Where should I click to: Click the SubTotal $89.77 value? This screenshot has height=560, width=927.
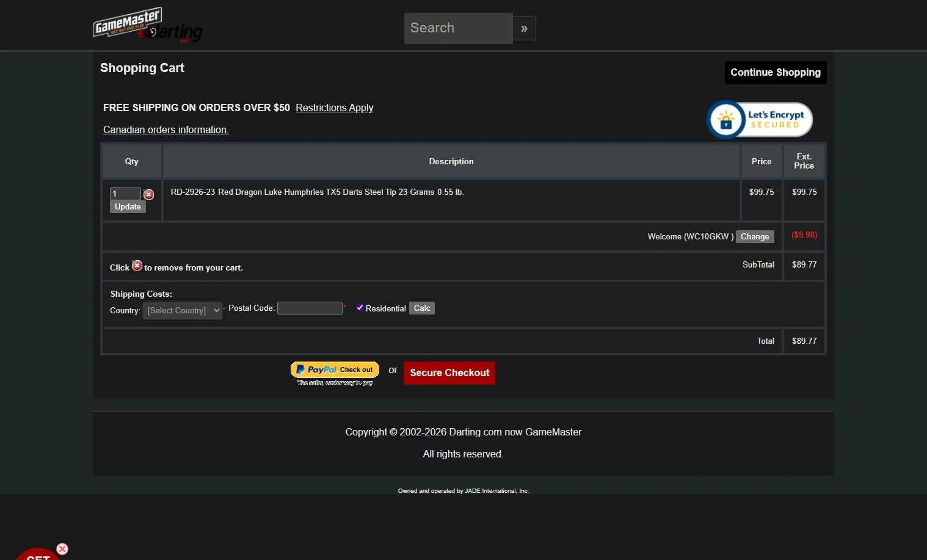[804, 264]
